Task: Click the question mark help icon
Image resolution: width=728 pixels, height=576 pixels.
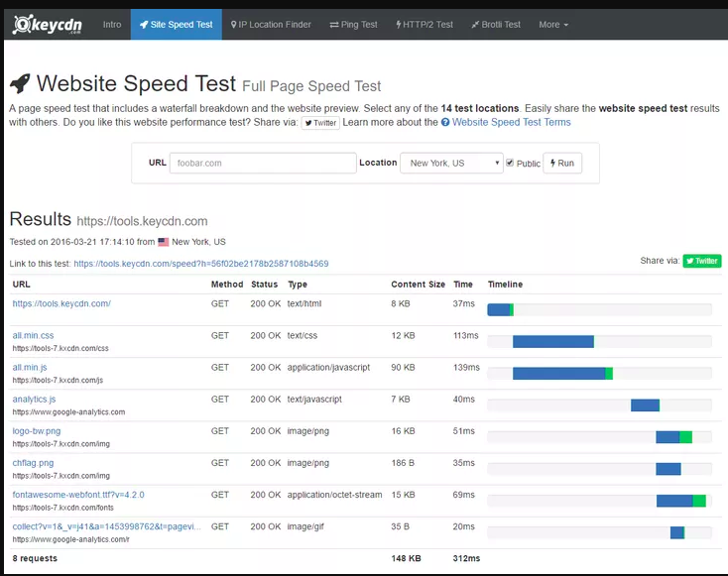Action: pos(445,122)
